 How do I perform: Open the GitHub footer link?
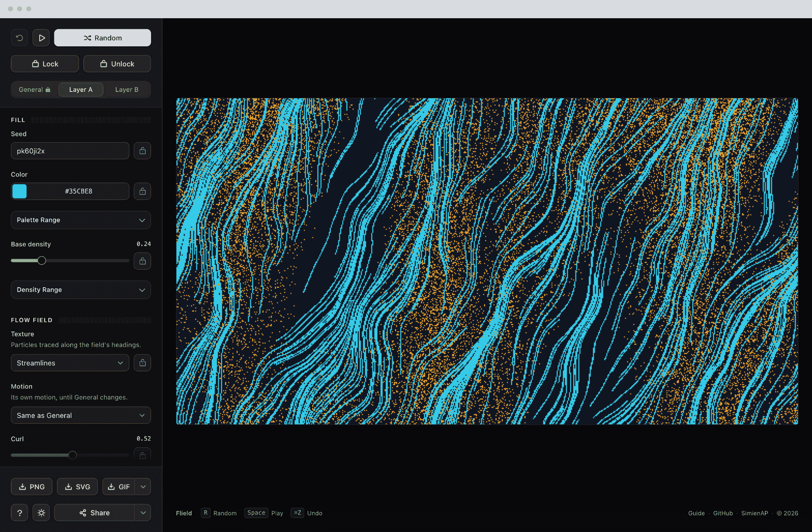723,513
